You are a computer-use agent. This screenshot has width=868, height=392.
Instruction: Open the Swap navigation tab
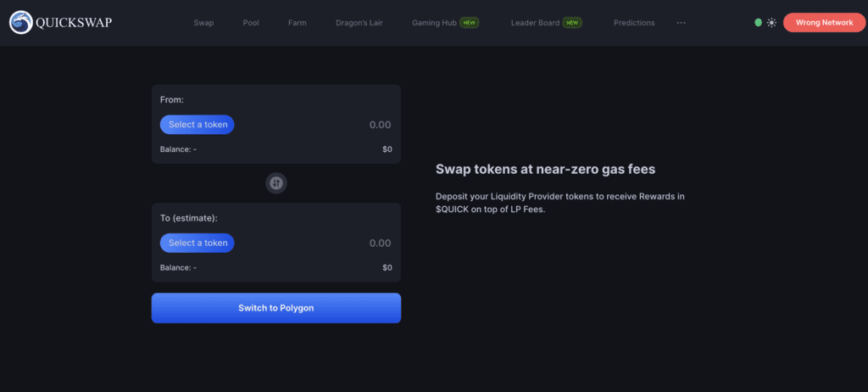coord(203,23)
